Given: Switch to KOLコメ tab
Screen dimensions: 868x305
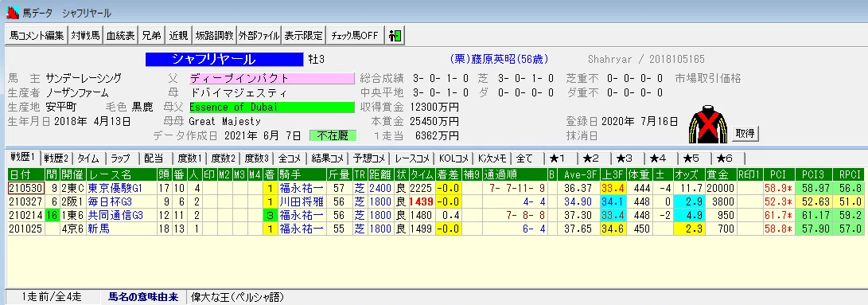Looking at the screenshot, I should [454, 158].
